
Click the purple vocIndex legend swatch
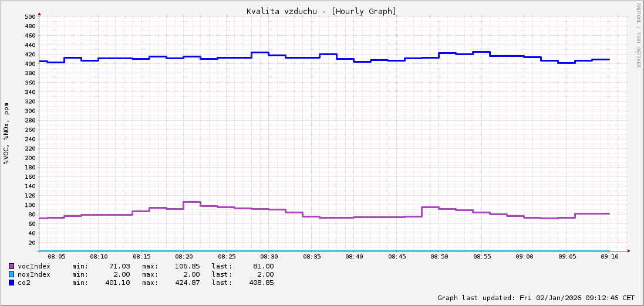11,266
